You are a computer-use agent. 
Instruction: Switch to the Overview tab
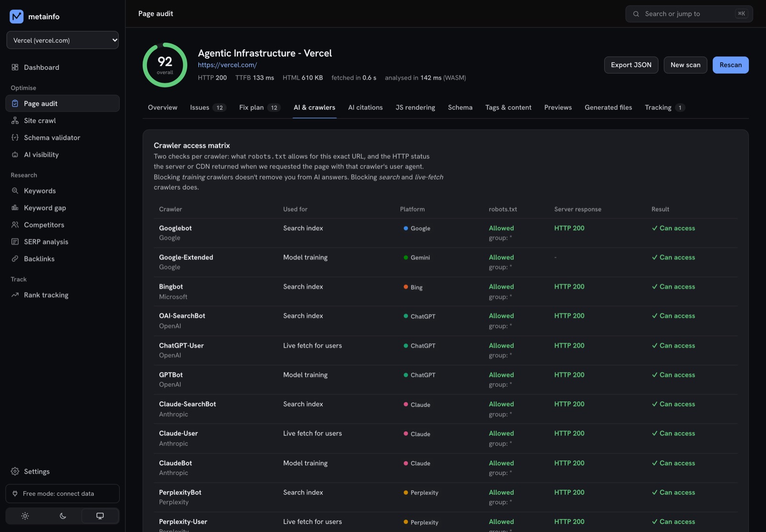click(162, 108)
